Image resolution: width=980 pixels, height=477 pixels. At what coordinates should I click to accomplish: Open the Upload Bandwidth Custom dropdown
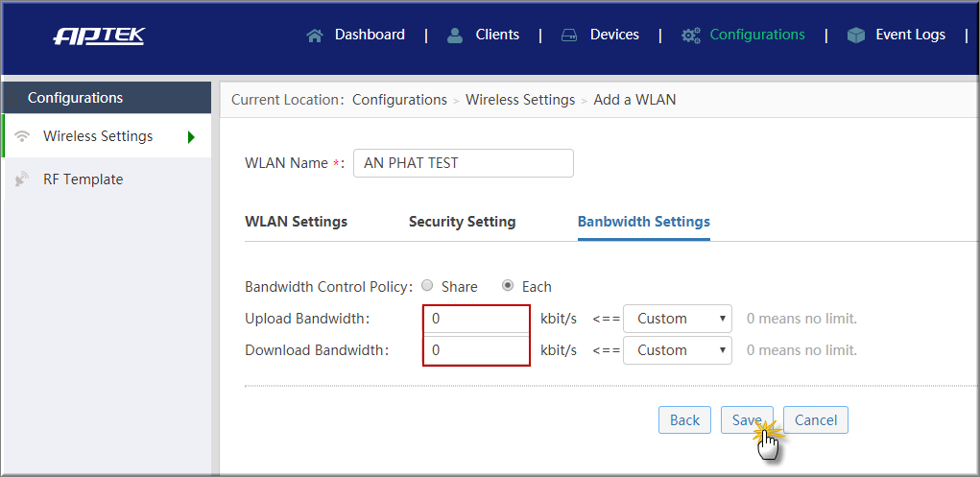[678, 319]
